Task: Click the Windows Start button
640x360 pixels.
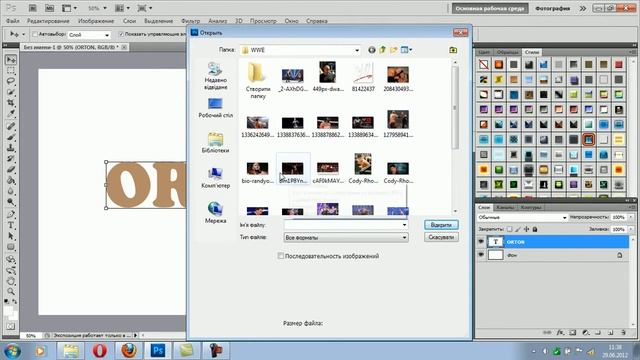Action: tap(12, 351)
